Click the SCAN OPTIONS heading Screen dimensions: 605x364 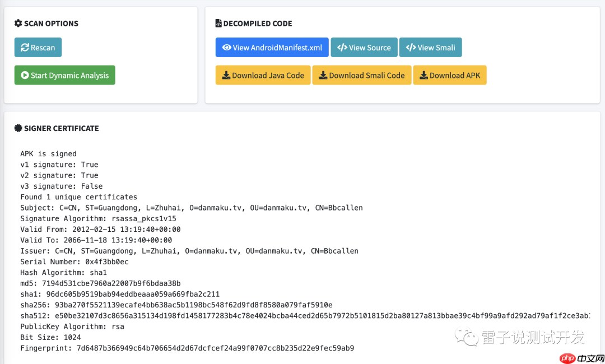coord(51,24)
